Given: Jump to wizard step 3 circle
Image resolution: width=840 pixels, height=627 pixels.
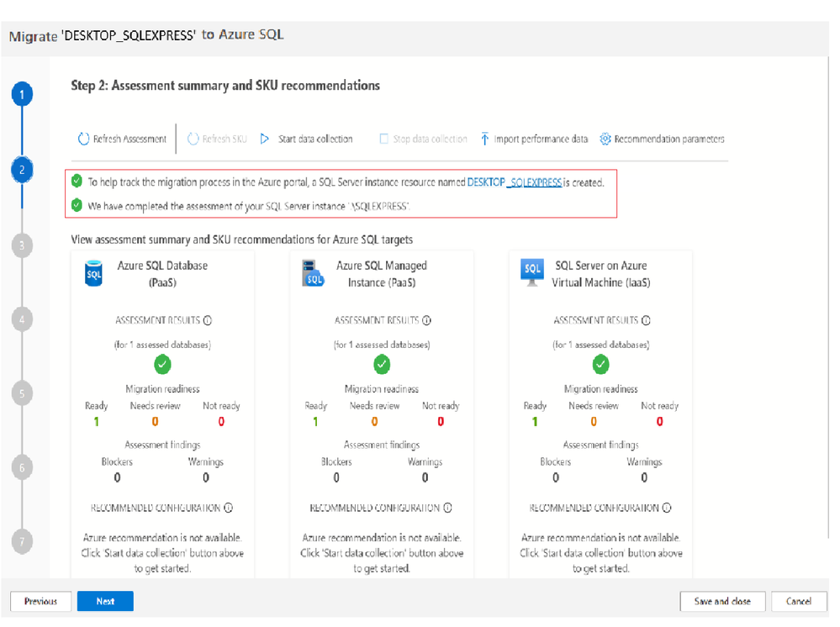Looking at the screenshot, I should click(x=22, y=245).
